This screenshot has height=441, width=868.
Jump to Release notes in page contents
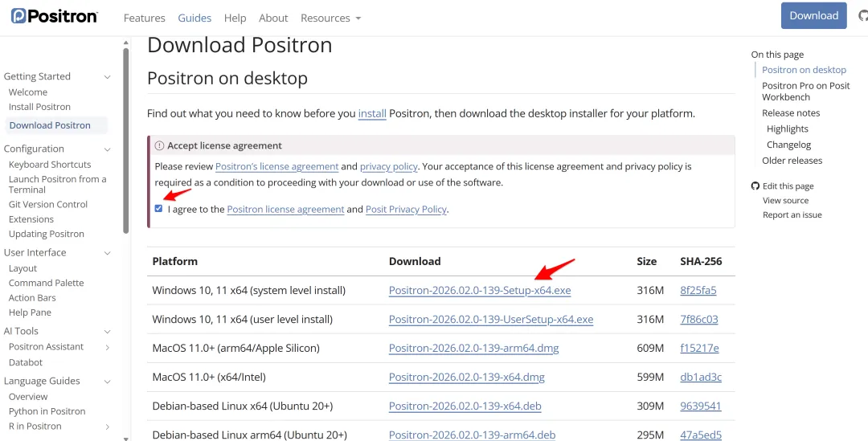[x=791, y=113]
